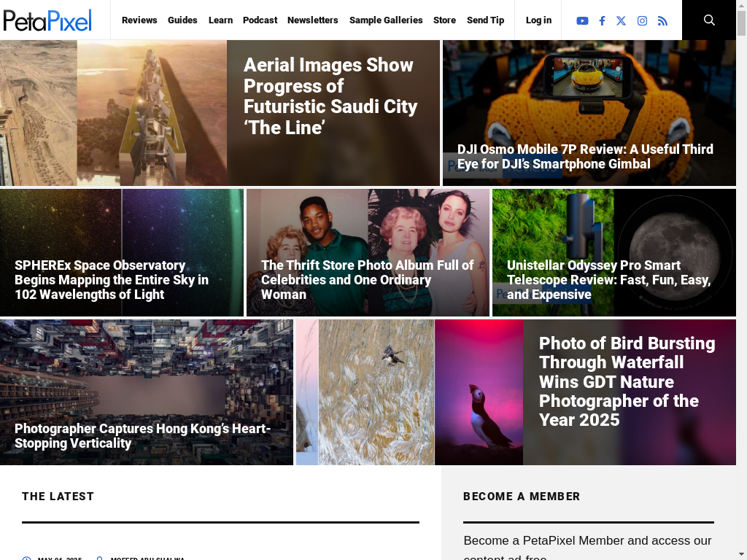The height and width of the screenshot is (560, 747).
Task: Open Hong Kong Verticality article headline
Action: [x=142, y=436]
